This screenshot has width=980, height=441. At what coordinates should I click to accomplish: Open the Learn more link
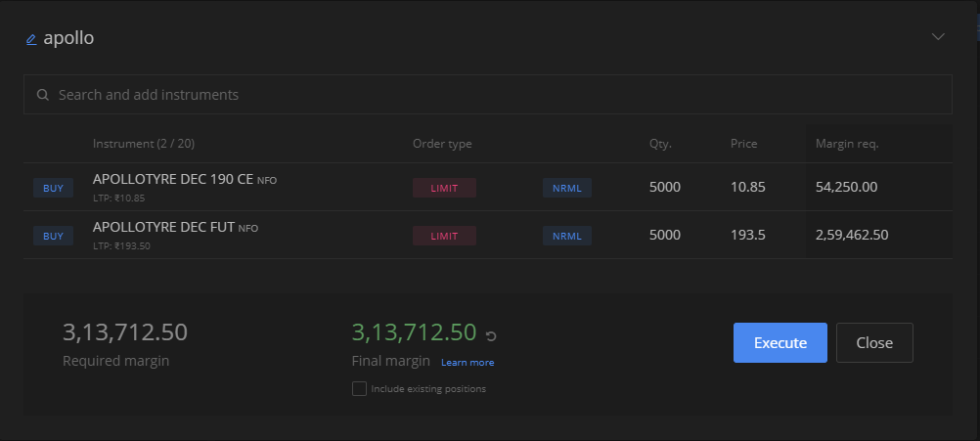pyautogui.click(x=468, y=363)
